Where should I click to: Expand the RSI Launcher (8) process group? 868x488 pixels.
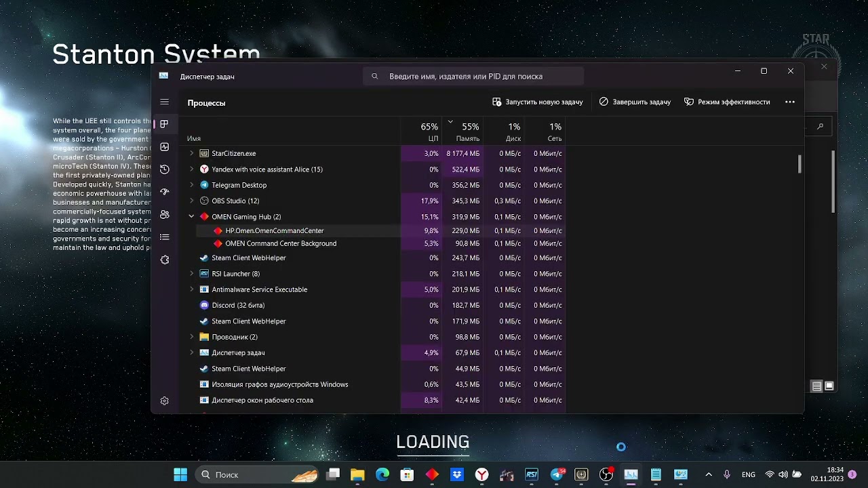click(191, 274)
